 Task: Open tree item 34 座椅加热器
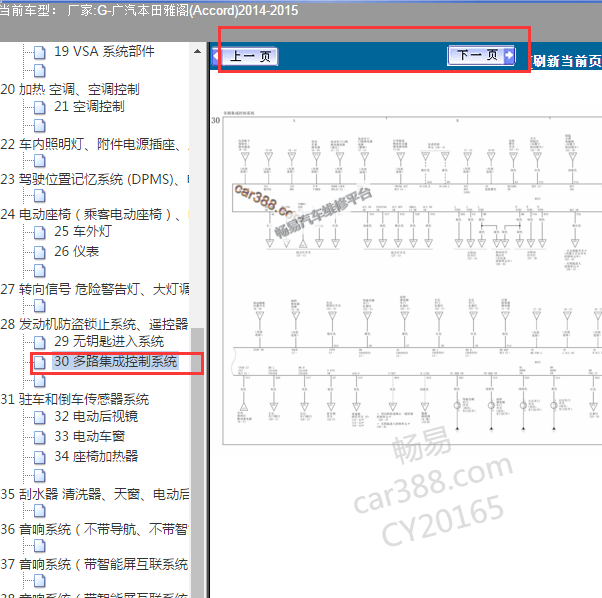pyautogui.click(x=96, y=456)
